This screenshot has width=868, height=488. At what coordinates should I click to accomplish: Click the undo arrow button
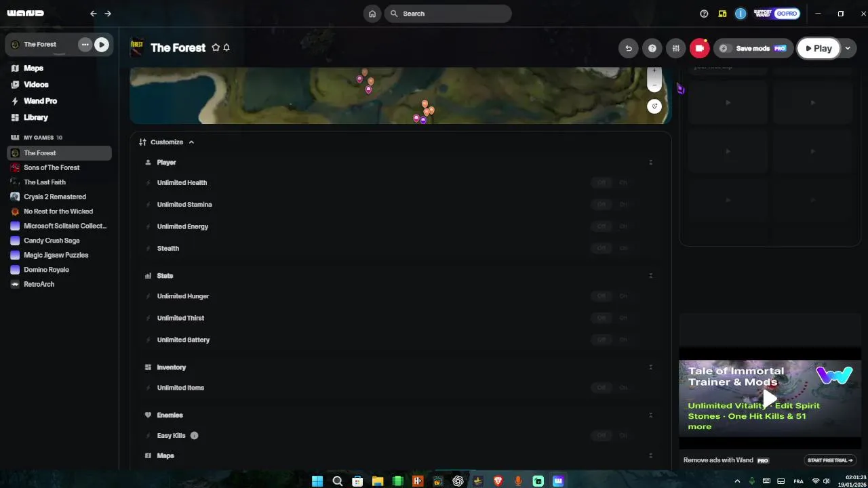pyautogui.click(x=629, y=48)
